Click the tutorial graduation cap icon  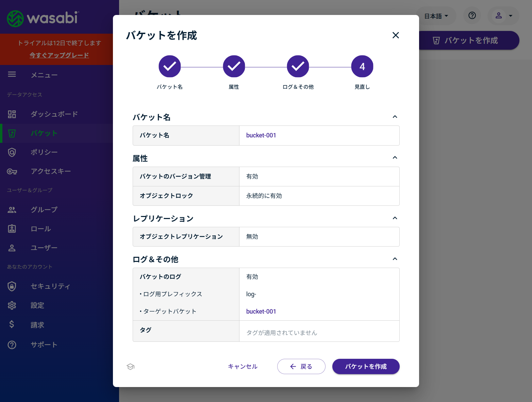131,367
